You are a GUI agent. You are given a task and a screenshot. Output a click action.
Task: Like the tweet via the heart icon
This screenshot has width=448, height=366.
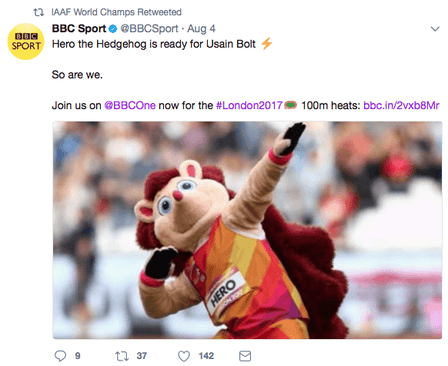pos(184,356)
